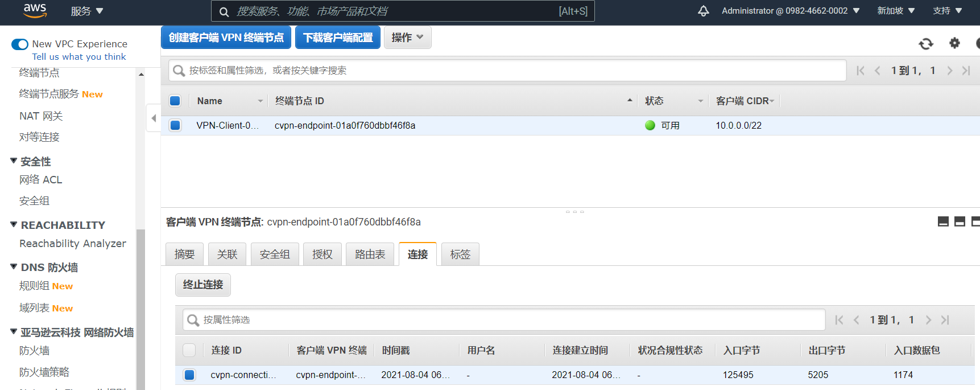Toggle select-all checkbox in endpoints table
Screen dimensions: 980x390
(x=175, y=101)
